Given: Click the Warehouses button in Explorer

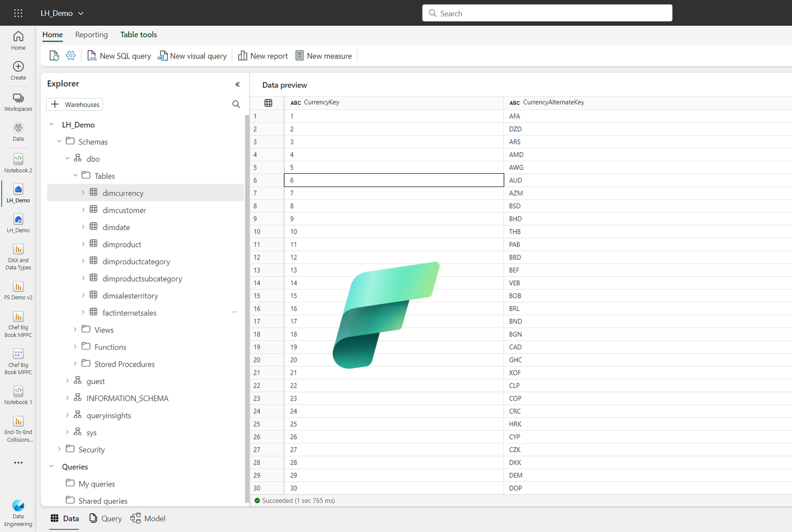Looking at the screenshot, I should point(74,104).
